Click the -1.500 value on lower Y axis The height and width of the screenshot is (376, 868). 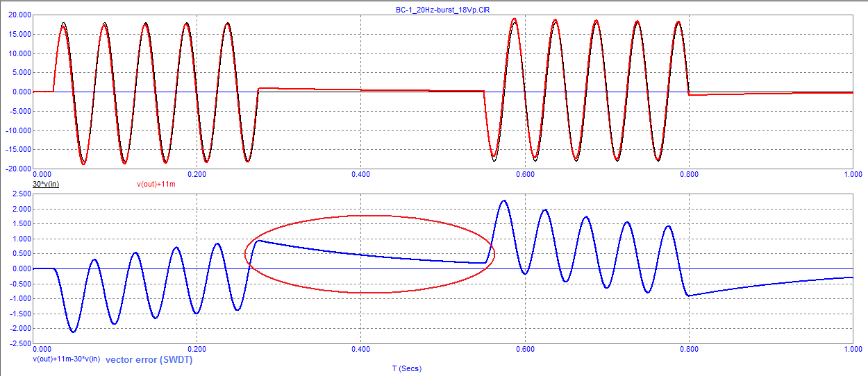(x=21, y=314)
